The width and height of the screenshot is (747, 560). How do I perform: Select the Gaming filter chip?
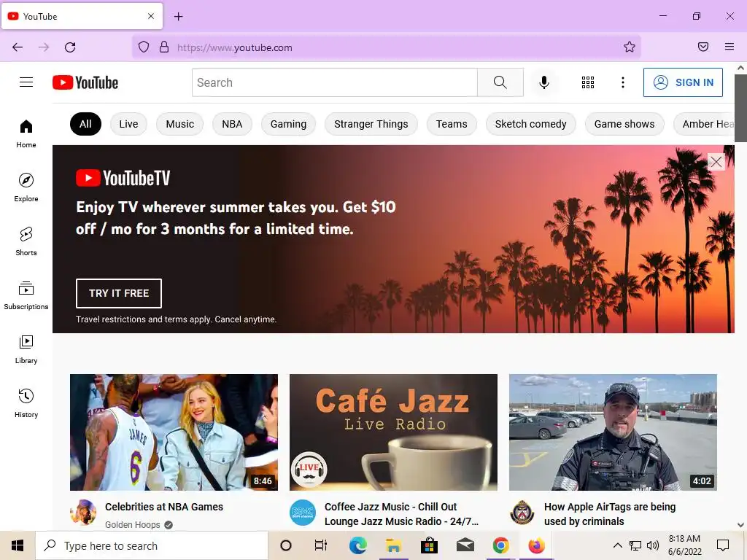point(288,124)
